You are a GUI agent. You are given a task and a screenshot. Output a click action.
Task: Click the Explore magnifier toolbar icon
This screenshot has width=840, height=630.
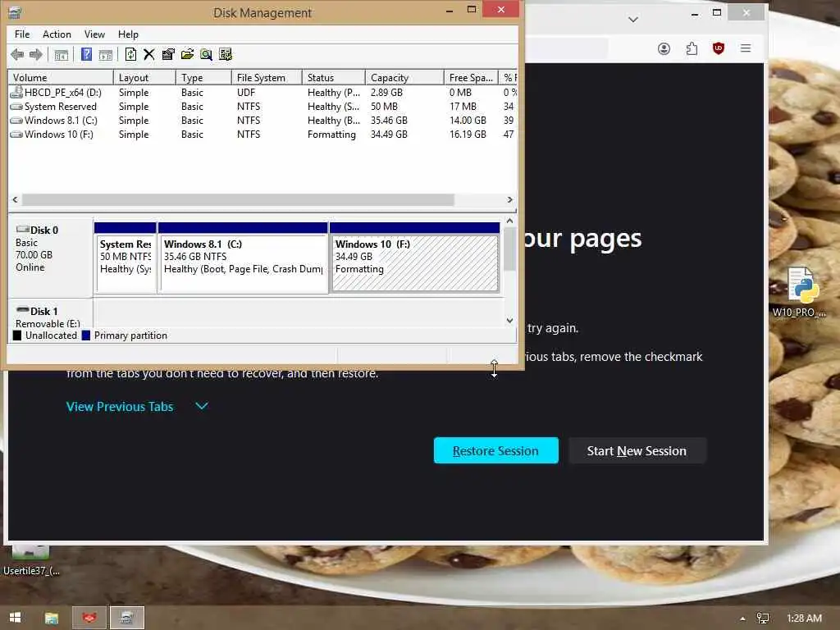[x=206, y=54]
